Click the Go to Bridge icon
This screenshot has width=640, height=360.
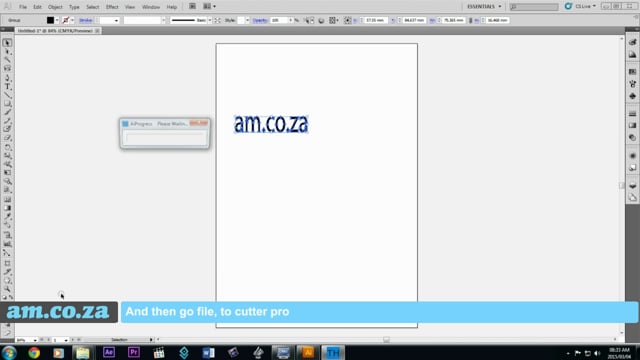(x=192, y=7)
